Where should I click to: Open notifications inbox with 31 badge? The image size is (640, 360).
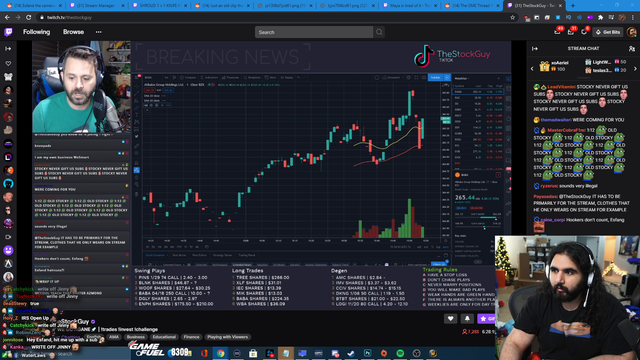[x=571, y=32]
